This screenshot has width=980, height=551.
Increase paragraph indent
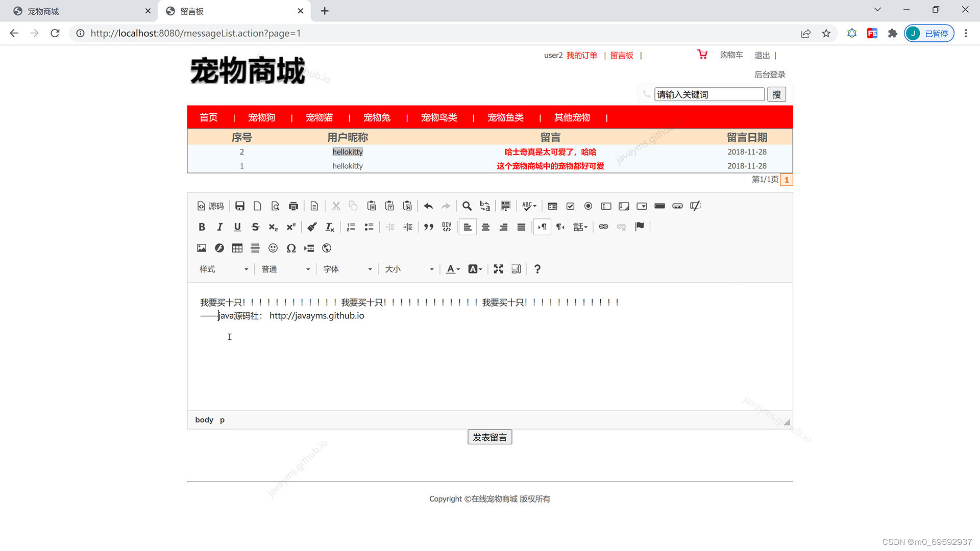point(408,227)
